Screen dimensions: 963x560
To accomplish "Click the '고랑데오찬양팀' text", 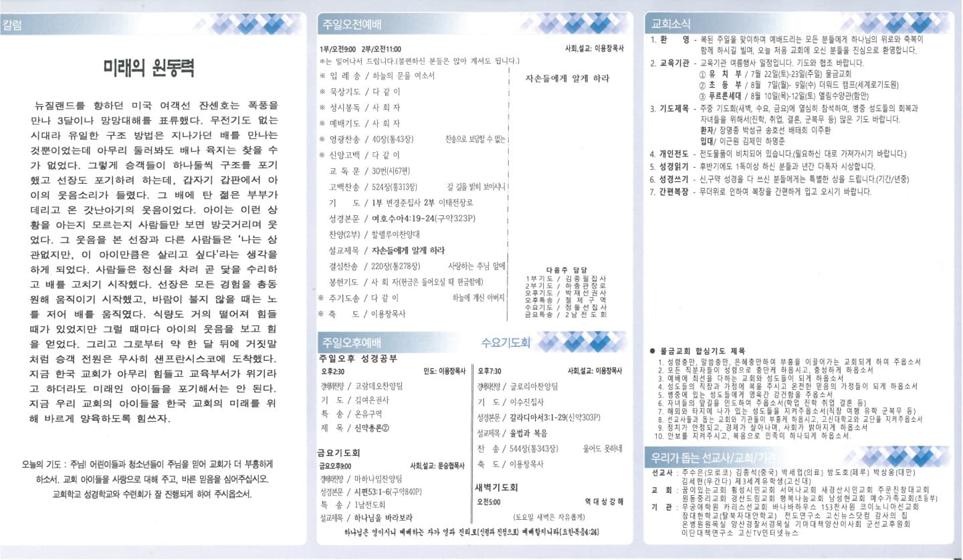I will (x=379, y=386).
